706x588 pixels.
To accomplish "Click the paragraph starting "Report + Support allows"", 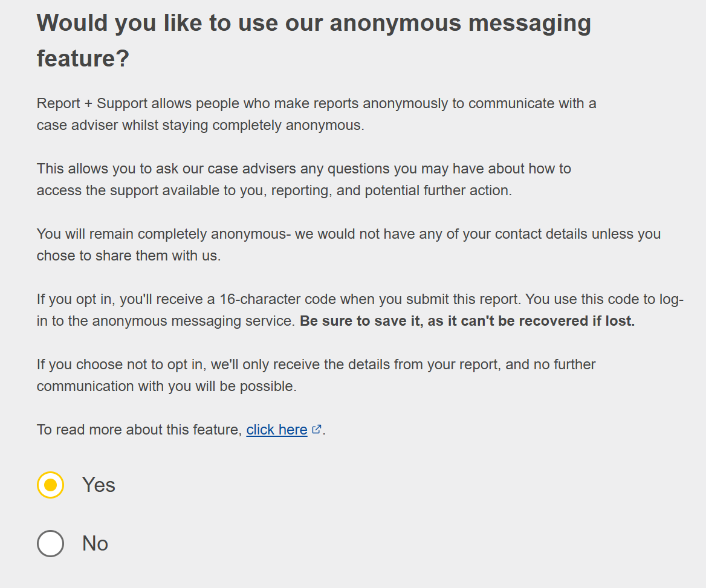I will click(x=316, y=103).
